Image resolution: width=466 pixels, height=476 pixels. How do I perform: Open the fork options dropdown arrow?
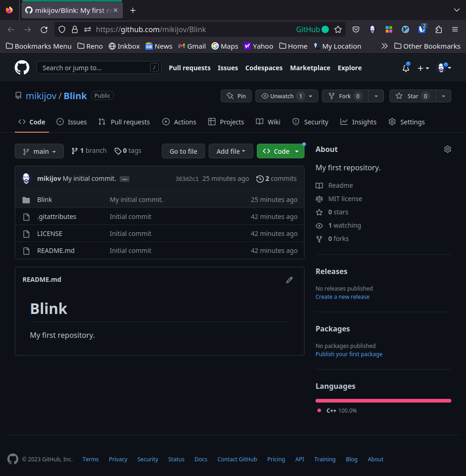(376, 96)
